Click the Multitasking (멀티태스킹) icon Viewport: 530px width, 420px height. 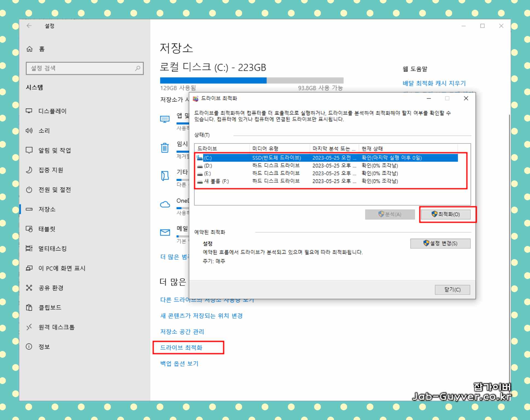pos(30,249)
